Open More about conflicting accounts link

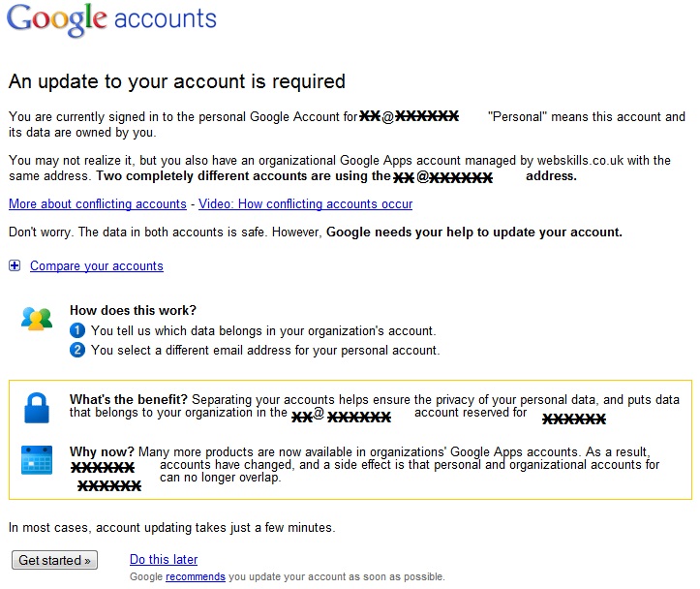click(98, 204)
